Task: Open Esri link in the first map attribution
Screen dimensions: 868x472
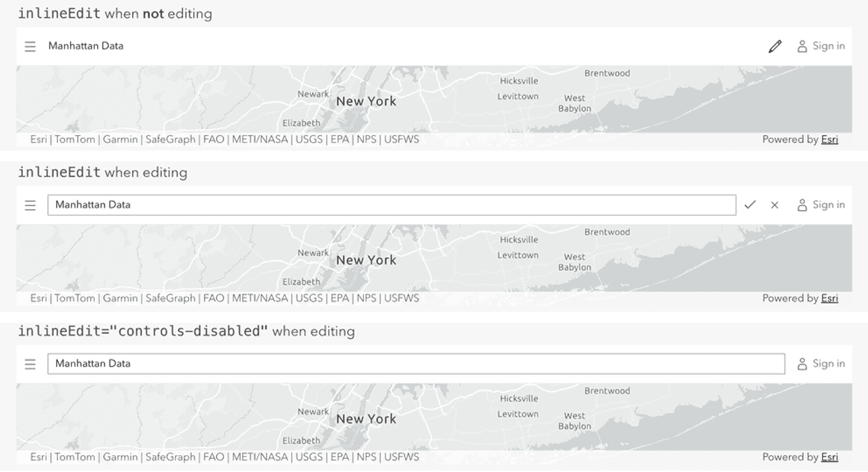Action: pos(830,140)
